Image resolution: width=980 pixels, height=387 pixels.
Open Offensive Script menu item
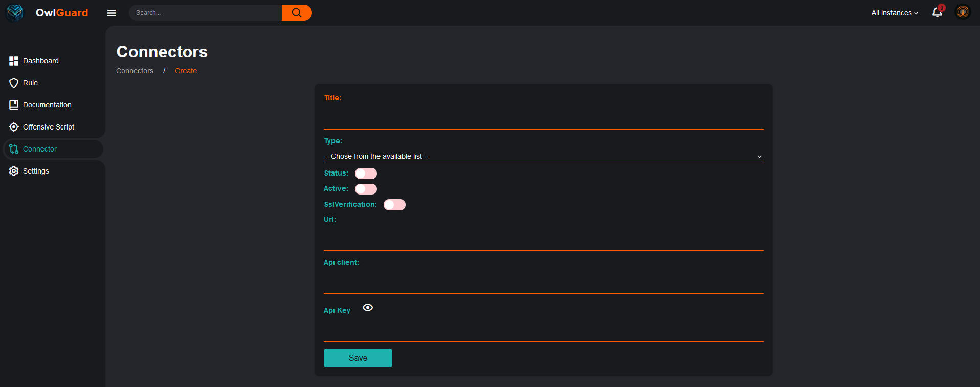(x=49, y=127)
